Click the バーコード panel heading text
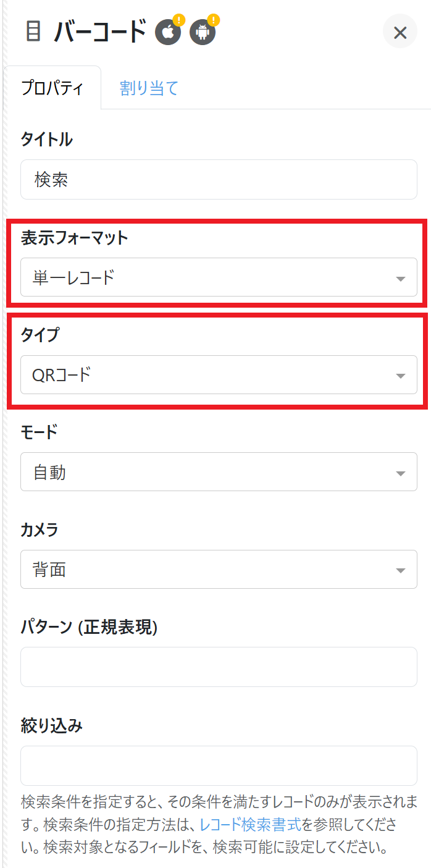 tap(100, 32)
